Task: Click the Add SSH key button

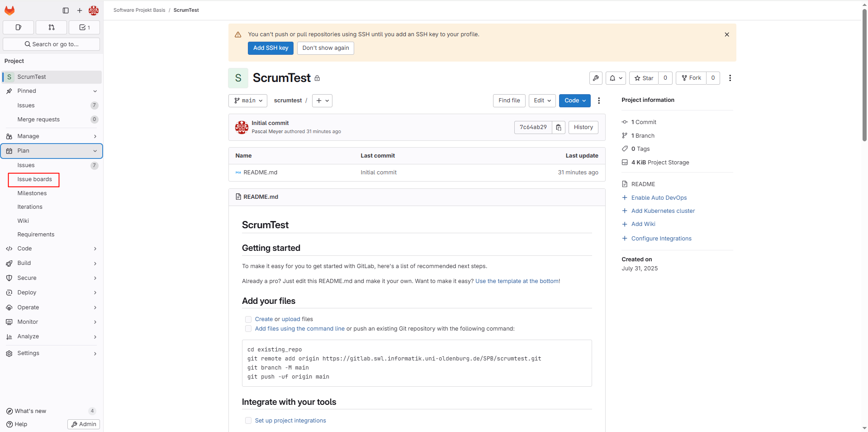Action: point(270,48)
